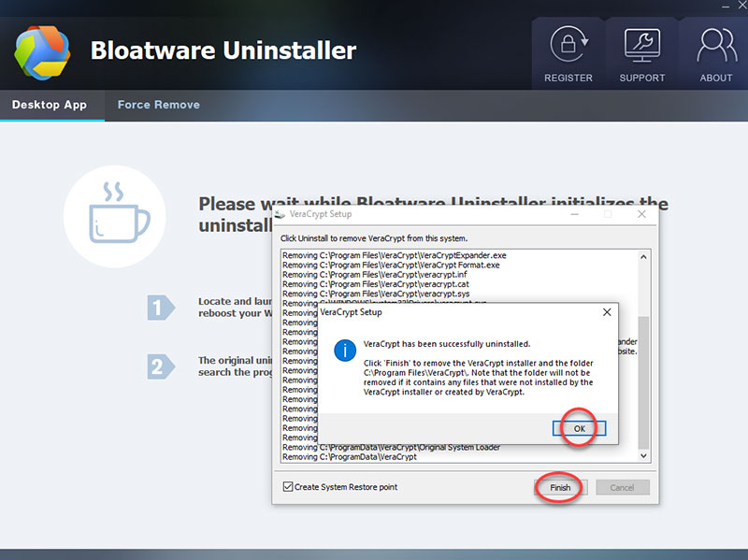The height and width of the screenshot is (560, 748).
Task: Open the Register lock icon
Action: coord(568,44)
